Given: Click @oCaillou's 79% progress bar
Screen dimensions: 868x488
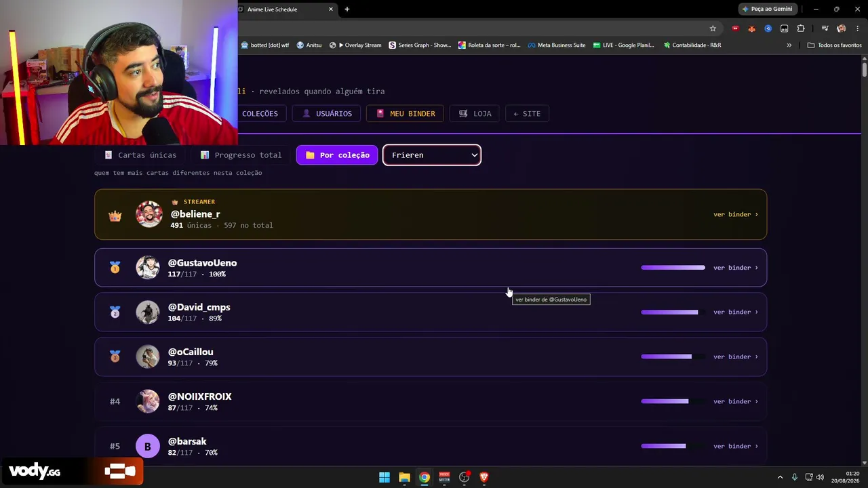Looking at the screenshot, I should coord(673,357).
